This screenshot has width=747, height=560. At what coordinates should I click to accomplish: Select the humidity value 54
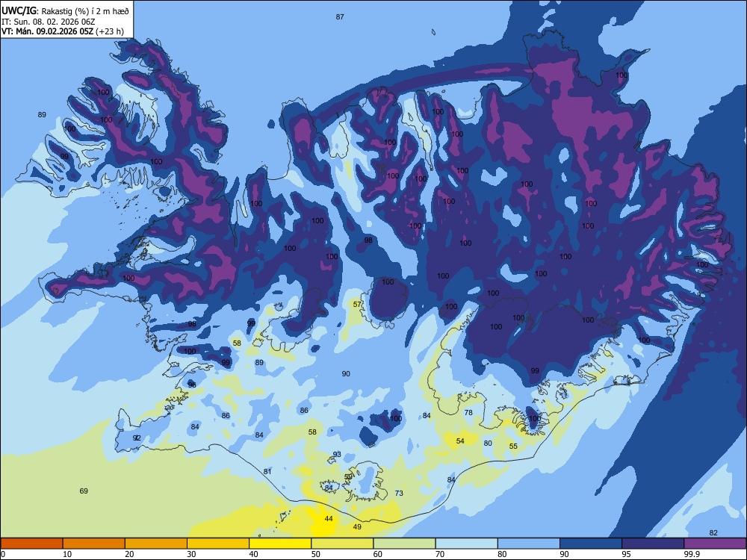click(460, 441)
